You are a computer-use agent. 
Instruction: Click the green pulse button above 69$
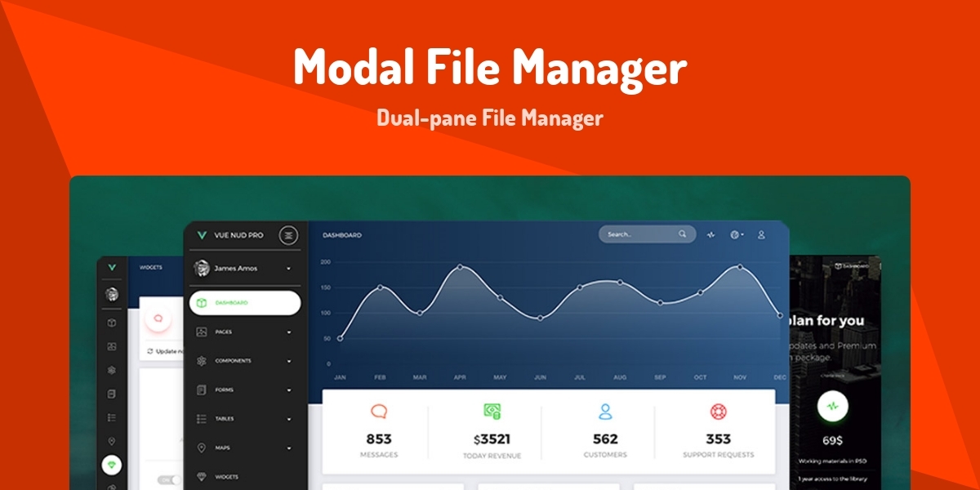[832, 405]
